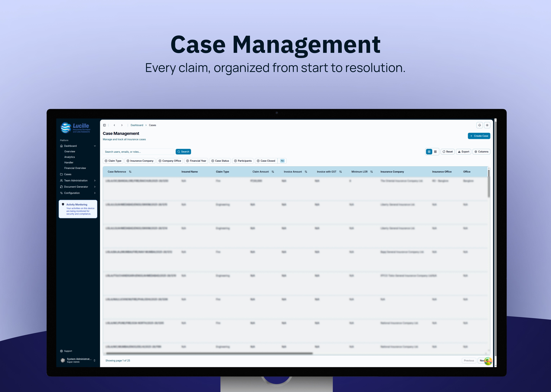The image size is (551, 392).
Task: Open the Case Closed filter
Action: tap(266, 161)
